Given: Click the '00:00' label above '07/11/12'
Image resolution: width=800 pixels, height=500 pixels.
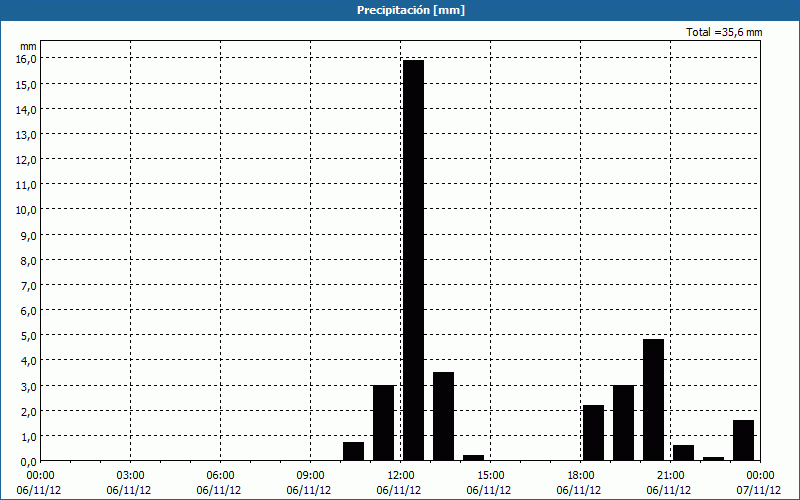Looking at the screenshot, I should 760,476.
